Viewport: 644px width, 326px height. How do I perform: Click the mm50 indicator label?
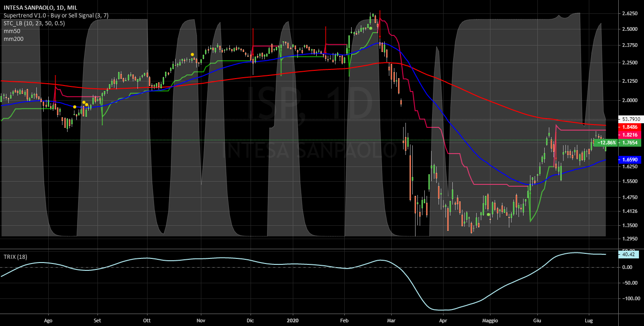click(11, 31)
